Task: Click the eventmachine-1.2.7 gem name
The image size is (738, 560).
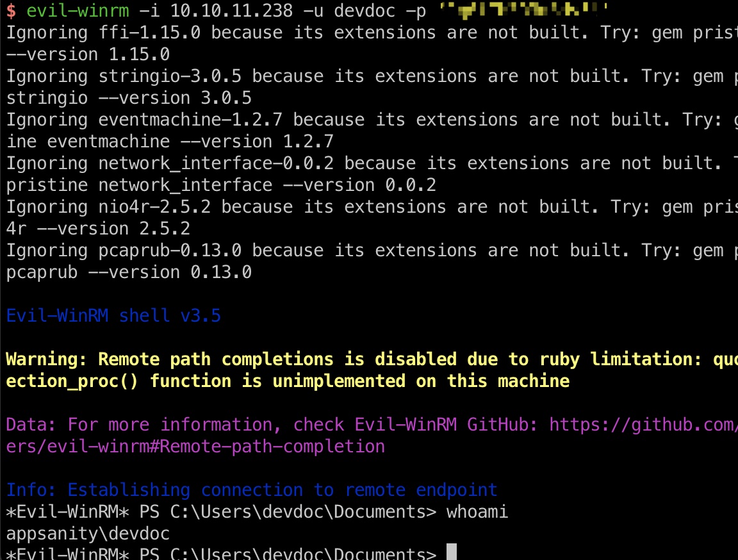Action: click(191, 120)
